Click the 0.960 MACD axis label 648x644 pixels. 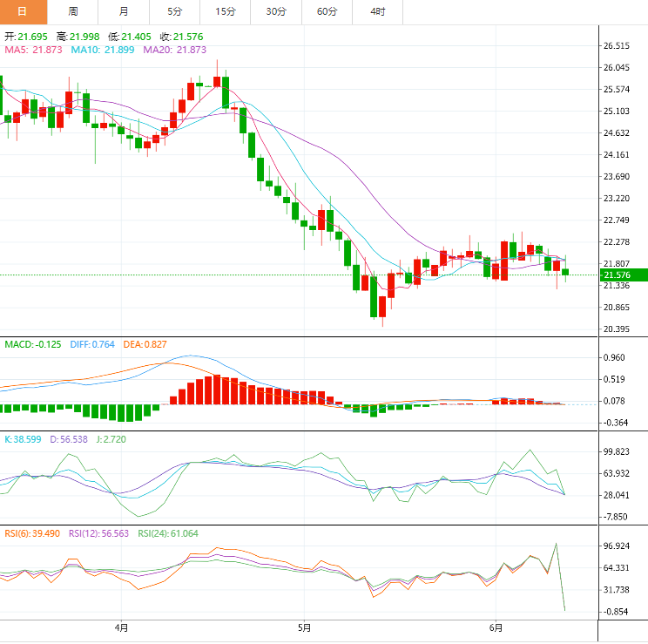[614, 358]
